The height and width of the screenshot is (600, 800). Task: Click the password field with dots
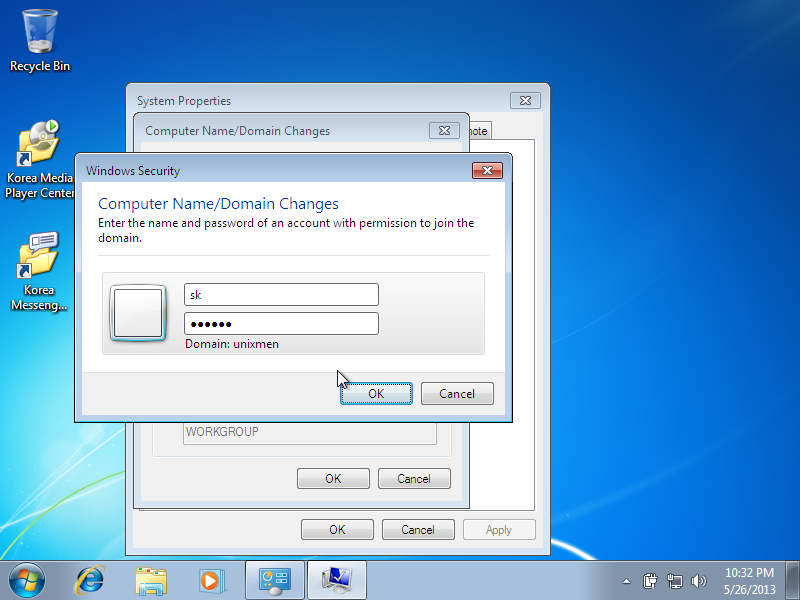click(x=281, y=323)
